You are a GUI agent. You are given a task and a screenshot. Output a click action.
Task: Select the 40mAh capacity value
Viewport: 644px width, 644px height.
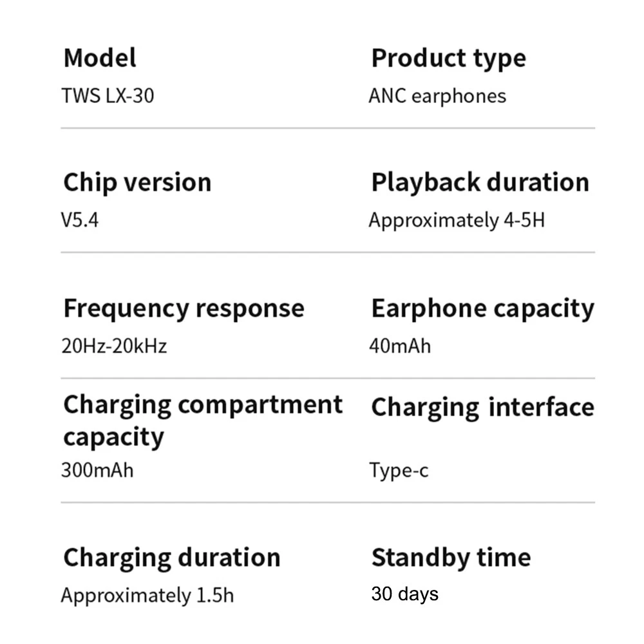coord(400,346)
